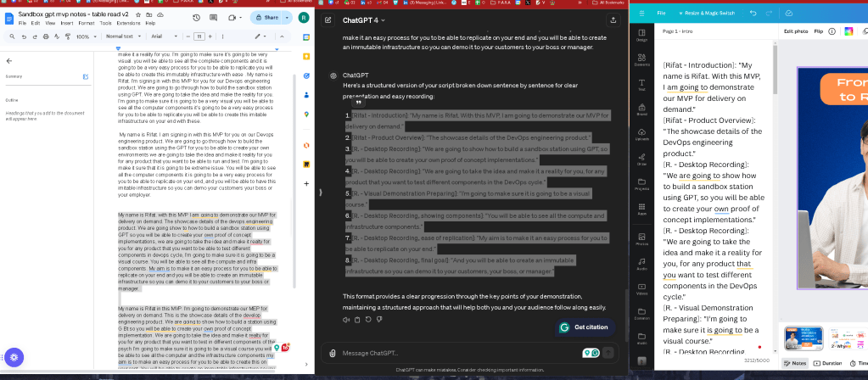The height and width of the screenshot is (380, 868).
Task: Open the Canva Text sidebar panel
Action: coord(641,85)
